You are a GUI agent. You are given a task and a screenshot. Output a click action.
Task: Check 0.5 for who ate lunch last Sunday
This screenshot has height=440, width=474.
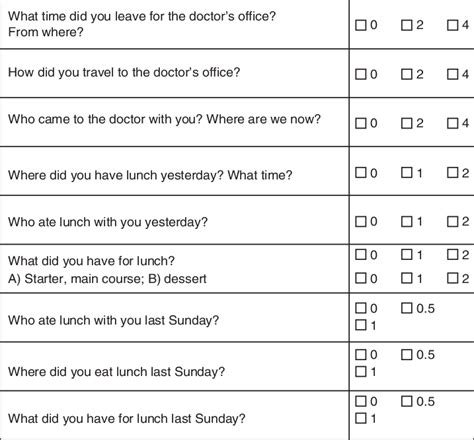(x=407, y=308)
